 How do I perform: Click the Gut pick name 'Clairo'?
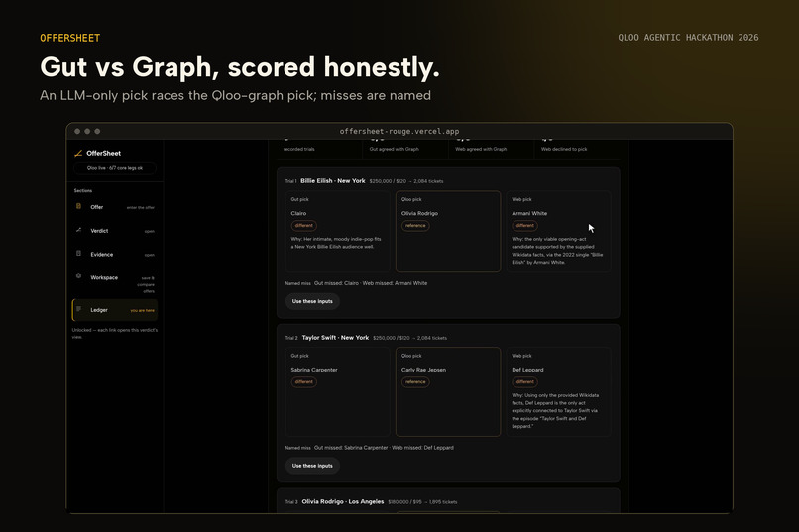click(x=298, y=213)
